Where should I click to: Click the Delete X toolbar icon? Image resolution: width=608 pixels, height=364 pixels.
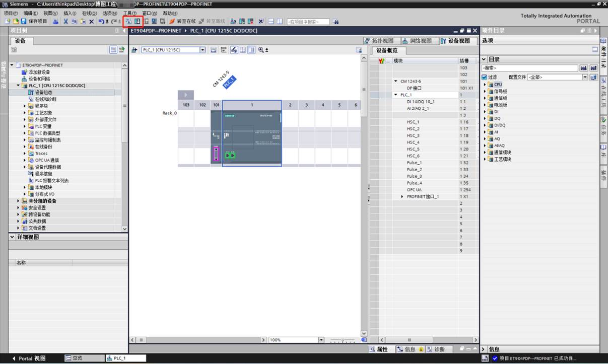point(91,22)
